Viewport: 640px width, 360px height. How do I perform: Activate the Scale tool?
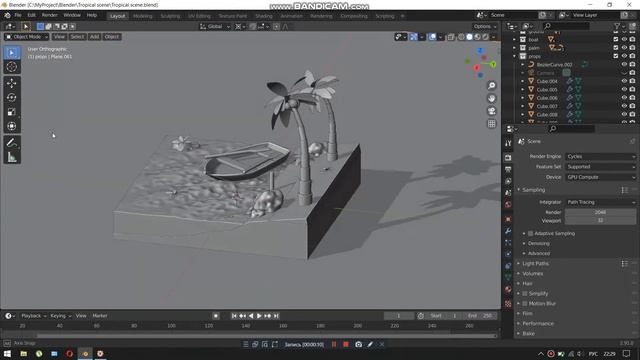coord(12,112)
